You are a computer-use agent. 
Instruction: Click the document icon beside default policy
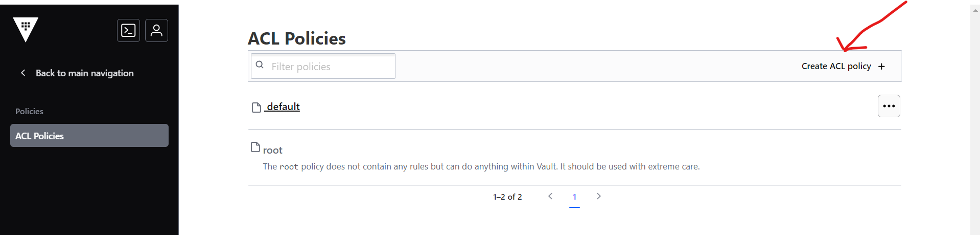tap(256, 108)
